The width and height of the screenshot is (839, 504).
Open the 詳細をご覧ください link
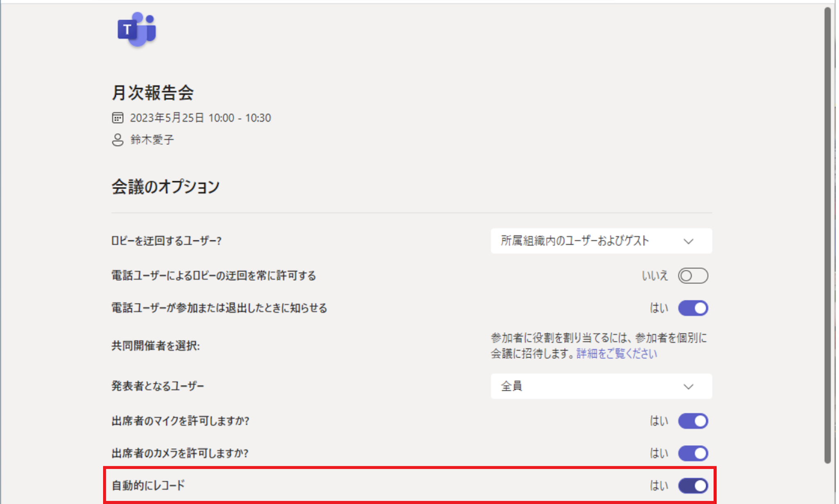tap(617, 354)
